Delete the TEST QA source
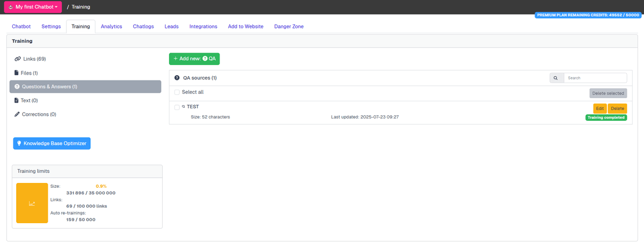Screen dimensions: 644x250 tap(617, 108)
